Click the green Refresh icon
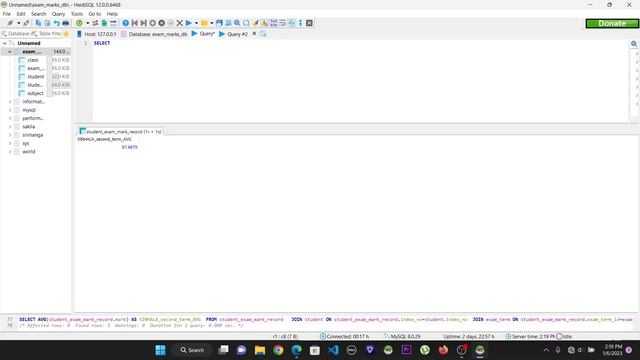The height and width of the screenshot is (360, 640). click(79, 23)
